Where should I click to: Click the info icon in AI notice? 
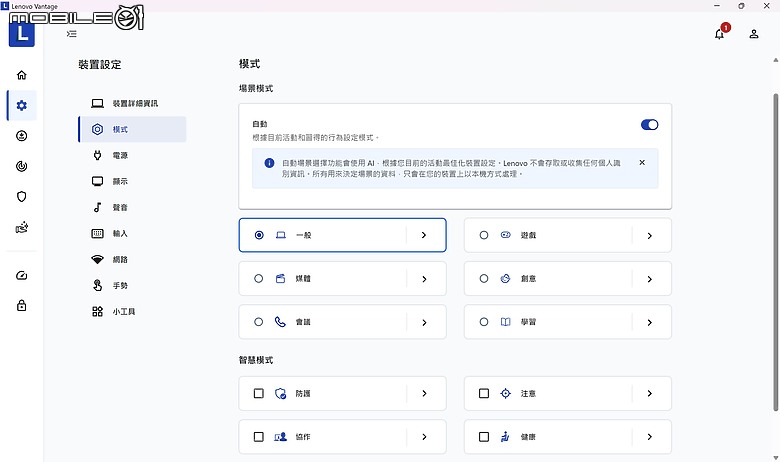click(x=269, y=163)
